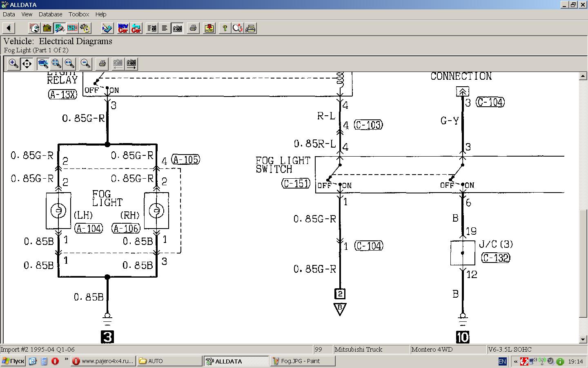
Task: Expand the hidden tray icons chevron
Action: click(x=516, y=361)
